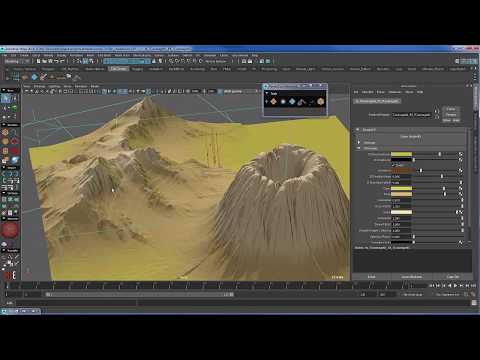Click the checker map button beside the cream swatch
This screenshot has width=480, height=360.
461,212
